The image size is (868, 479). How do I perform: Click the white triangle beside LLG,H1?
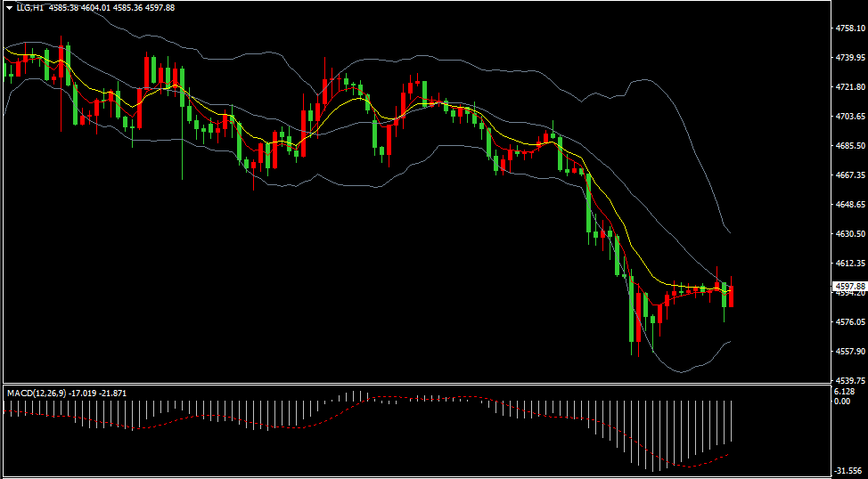point(9,7)
